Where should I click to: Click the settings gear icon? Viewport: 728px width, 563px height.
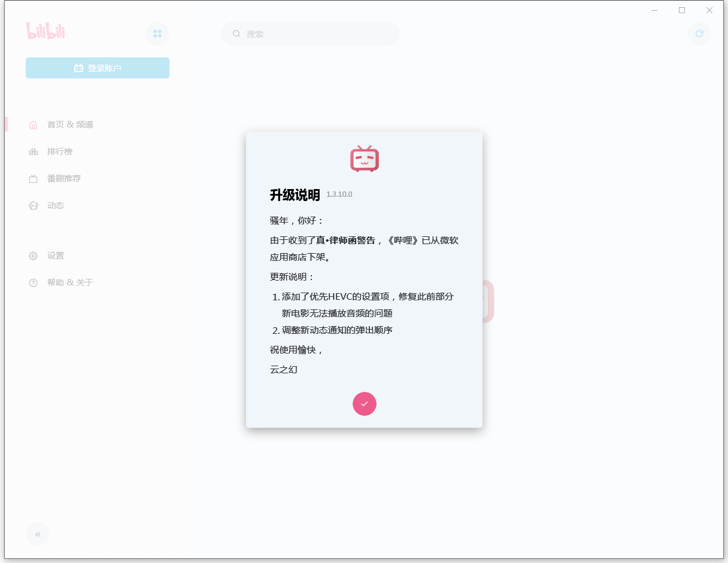coord(34,255)
